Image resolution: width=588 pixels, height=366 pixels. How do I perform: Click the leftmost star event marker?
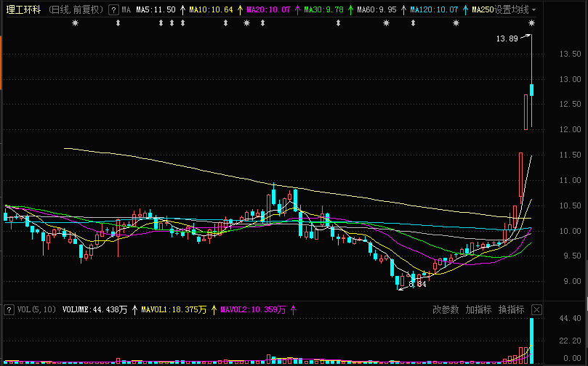(x=76, y=23)
